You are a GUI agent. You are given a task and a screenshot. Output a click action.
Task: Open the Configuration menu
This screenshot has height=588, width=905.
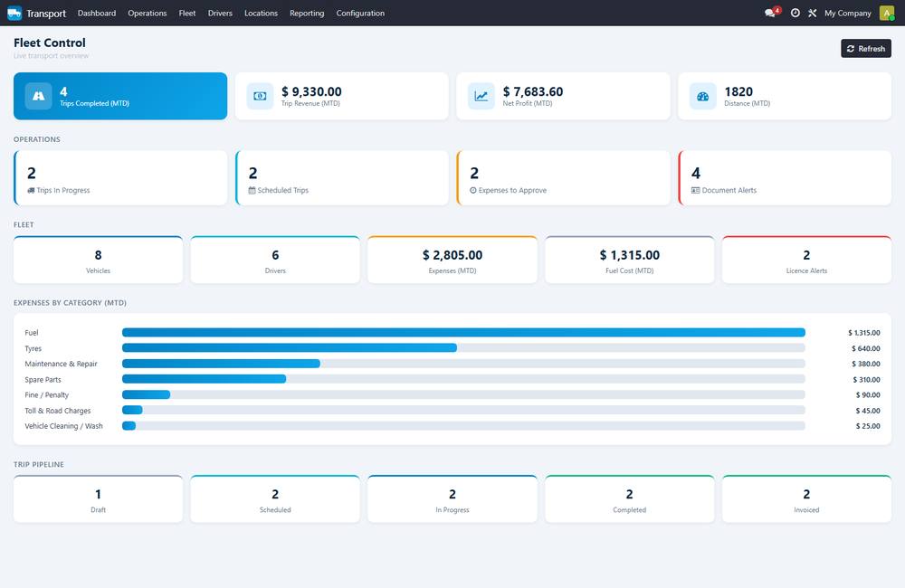pyautogui.click(x=360, y=13)
